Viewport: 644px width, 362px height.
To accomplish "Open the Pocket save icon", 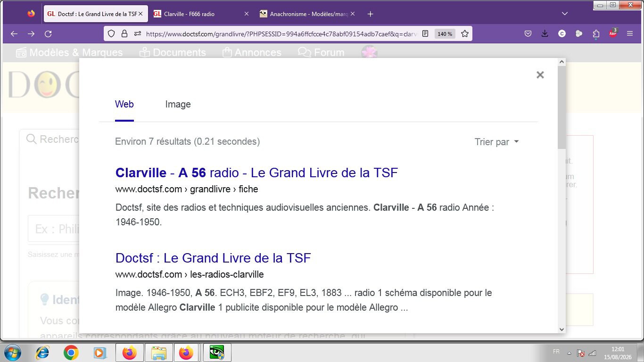I will click(528, 33).
